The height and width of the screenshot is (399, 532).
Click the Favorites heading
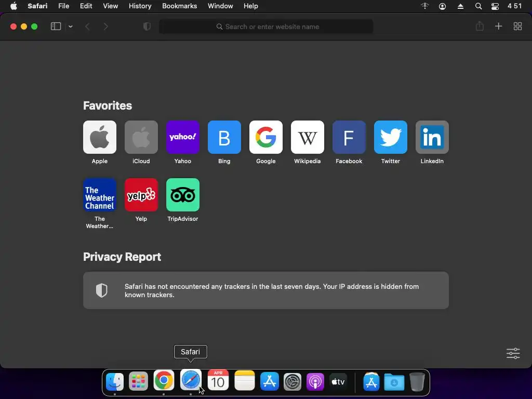[x=108, y=105]
